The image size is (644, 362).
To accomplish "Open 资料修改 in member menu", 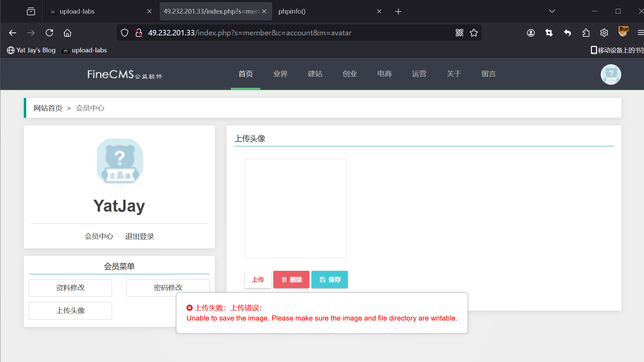I will 70,288.
